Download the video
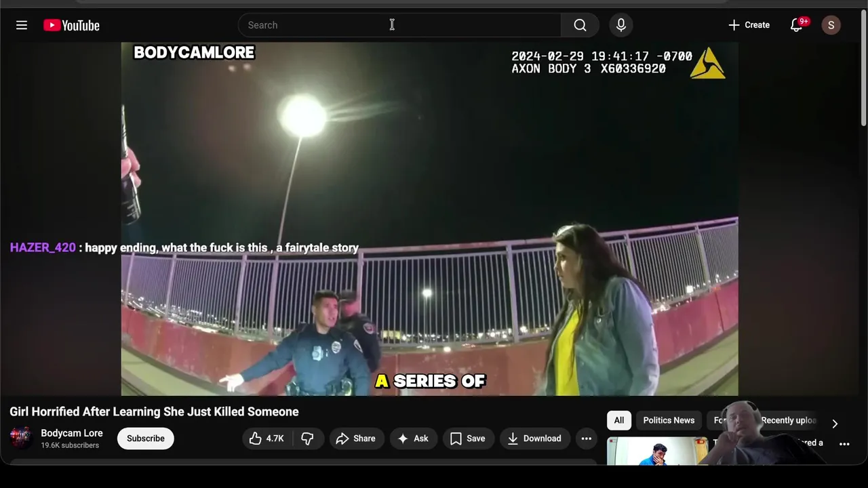This screenshot has height=488, width=868. 535,439
